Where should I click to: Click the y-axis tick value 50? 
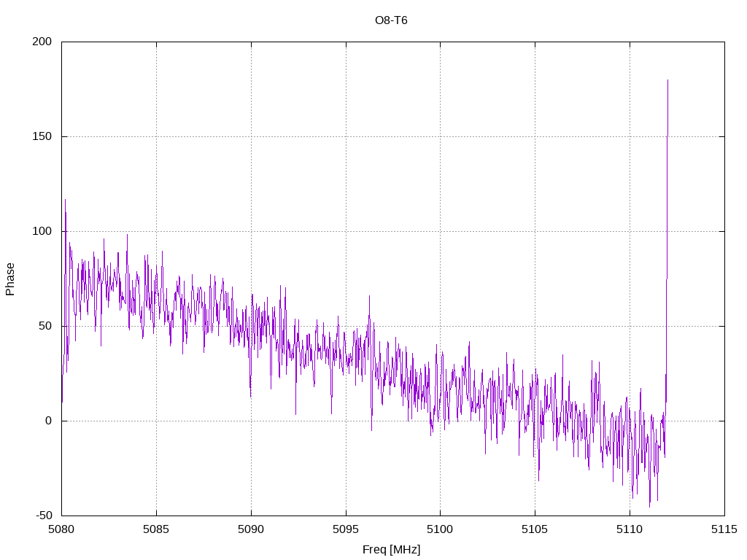(x=45, y=326)
